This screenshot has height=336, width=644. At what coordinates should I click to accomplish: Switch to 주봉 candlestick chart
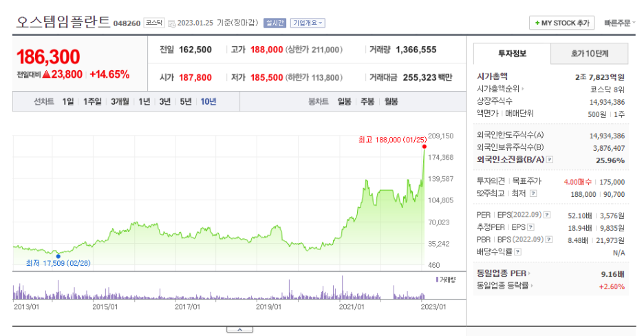[x=367, y=101]
